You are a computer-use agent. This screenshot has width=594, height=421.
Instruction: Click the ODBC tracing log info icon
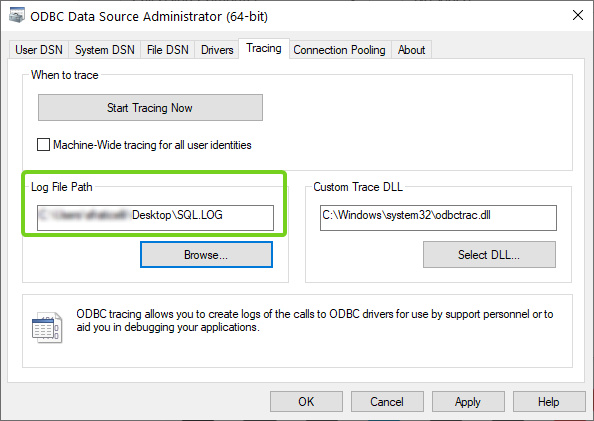47,328
